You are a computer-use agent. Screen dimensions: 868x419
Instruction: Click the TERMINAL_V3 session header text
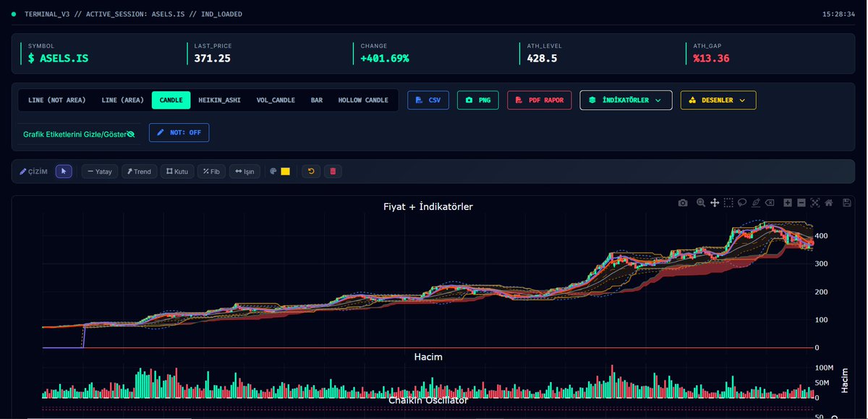pos(134,14)
